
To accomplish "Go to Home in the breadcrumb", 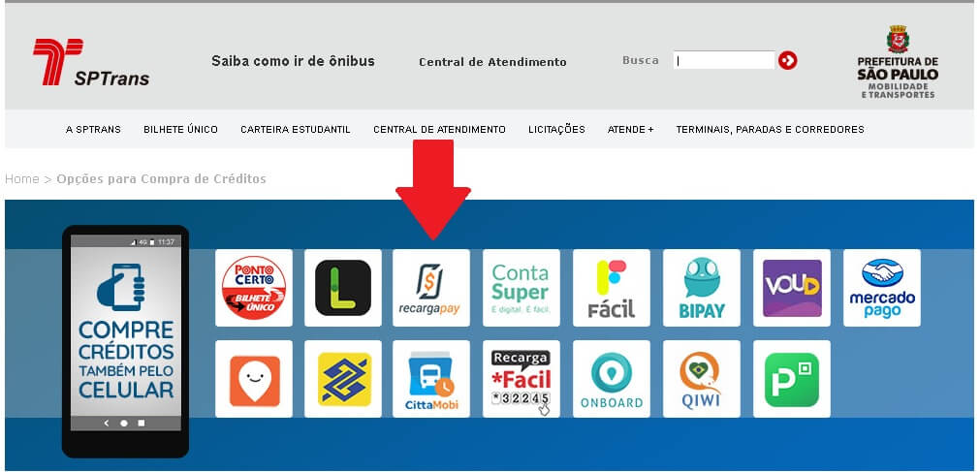I will [22, 178].
